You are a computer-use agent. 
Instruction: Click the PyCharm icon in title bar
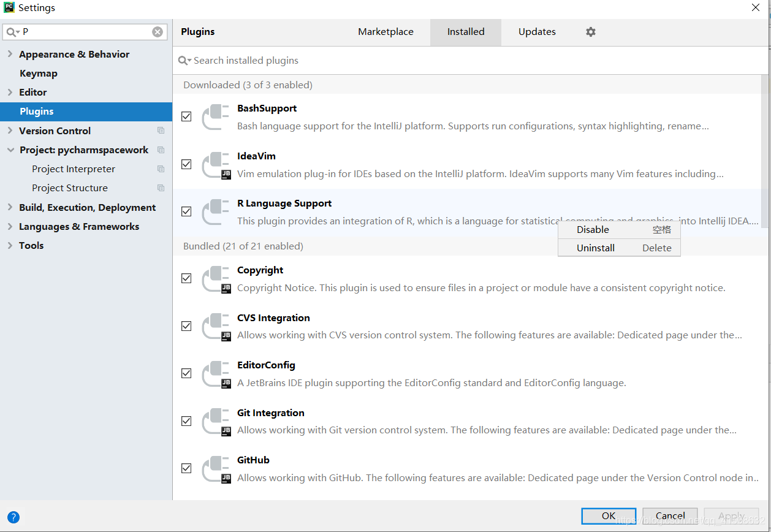coord(9,8)
